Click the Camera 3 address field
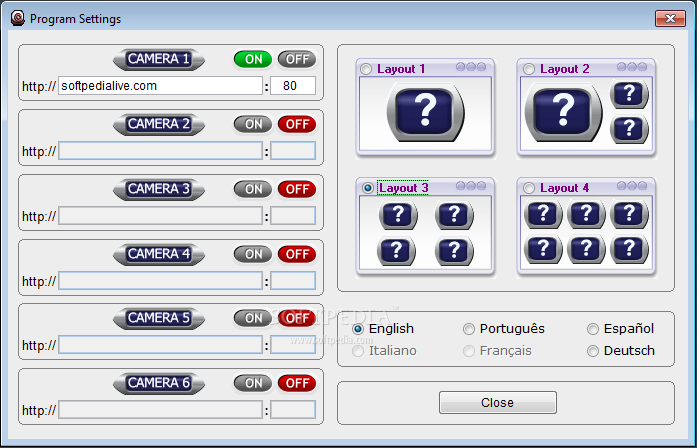 point(160,216)
